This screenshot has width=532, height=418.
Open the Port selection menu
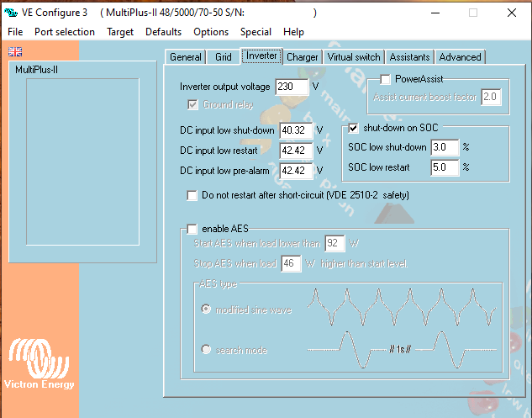65,32
